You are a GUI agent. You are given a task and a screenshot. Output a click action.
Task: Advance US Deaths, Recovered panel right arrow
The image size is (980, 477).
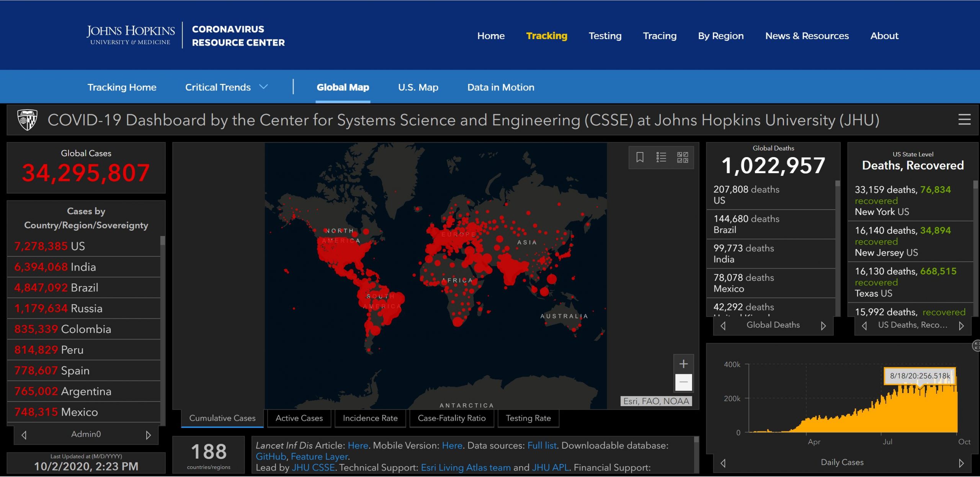pyautogui.click(x=961, y=326)
